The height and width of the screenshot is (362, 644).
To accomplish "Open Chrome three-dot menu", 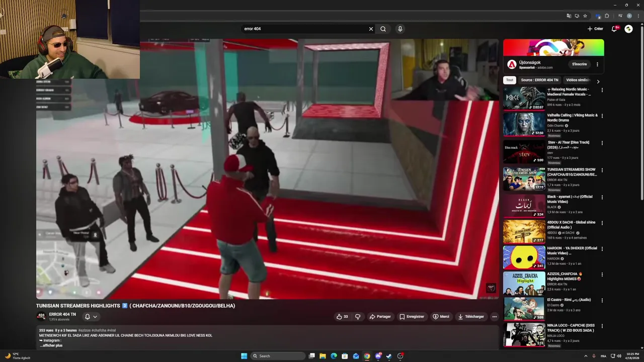I will [x=637, y=16].
